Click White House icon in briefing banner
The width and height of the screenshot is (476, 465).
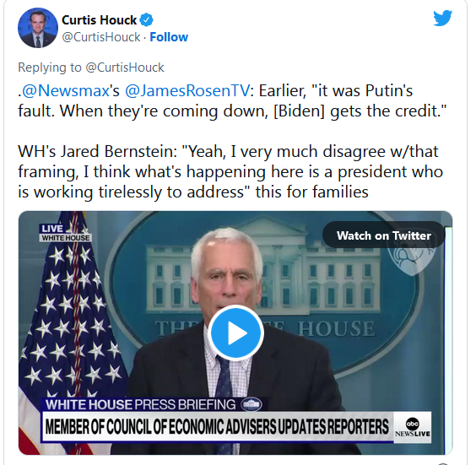(251, 404)
